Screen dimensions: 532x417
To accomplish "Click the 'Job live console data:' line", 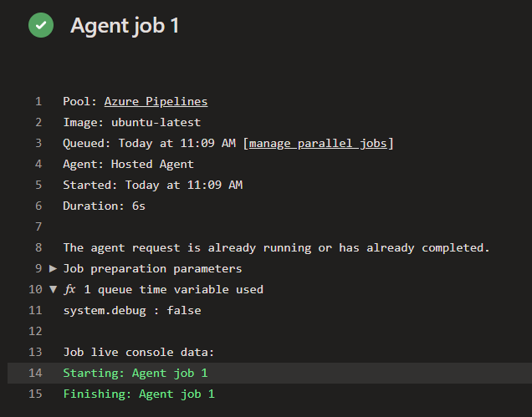I will [x=138, y=352].
